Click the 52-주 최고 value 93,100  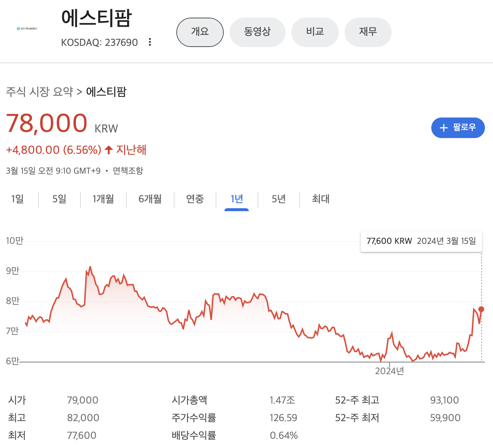(x=445, y=400)
